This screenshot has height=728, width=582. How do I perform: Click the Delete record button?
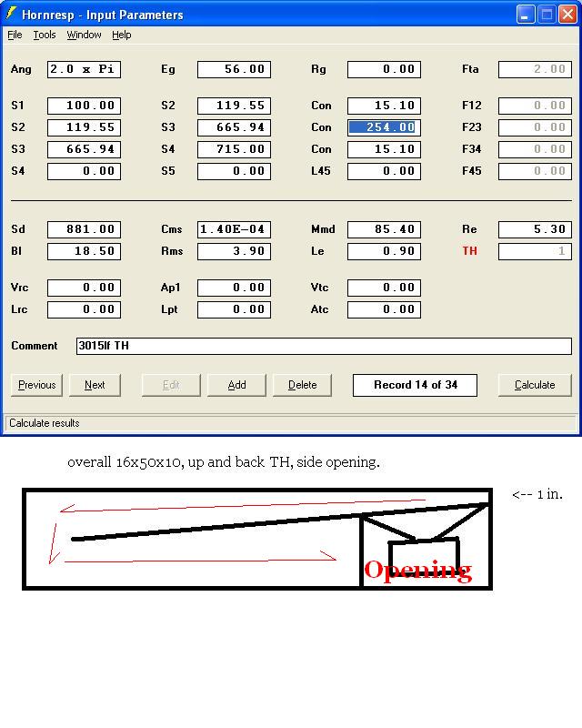tap(302, 385)
